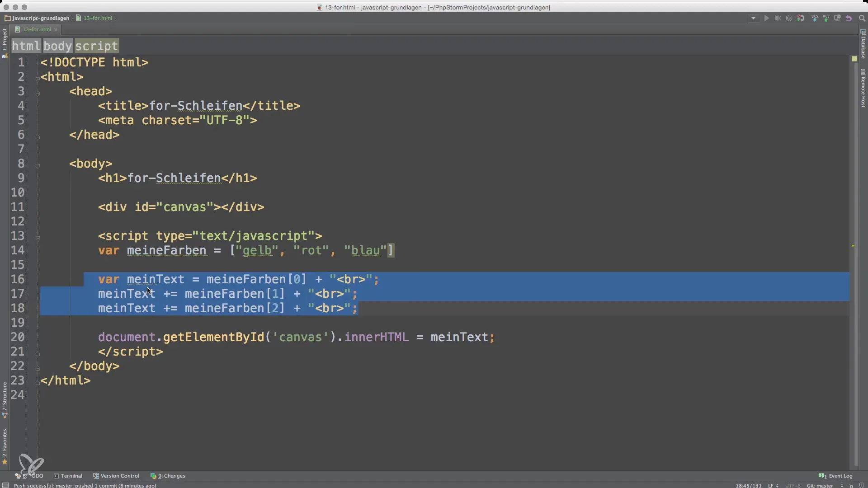The width and height of the screenshot is (868, 488).
Task: Click the Run play icon
Action: (766, 19)
